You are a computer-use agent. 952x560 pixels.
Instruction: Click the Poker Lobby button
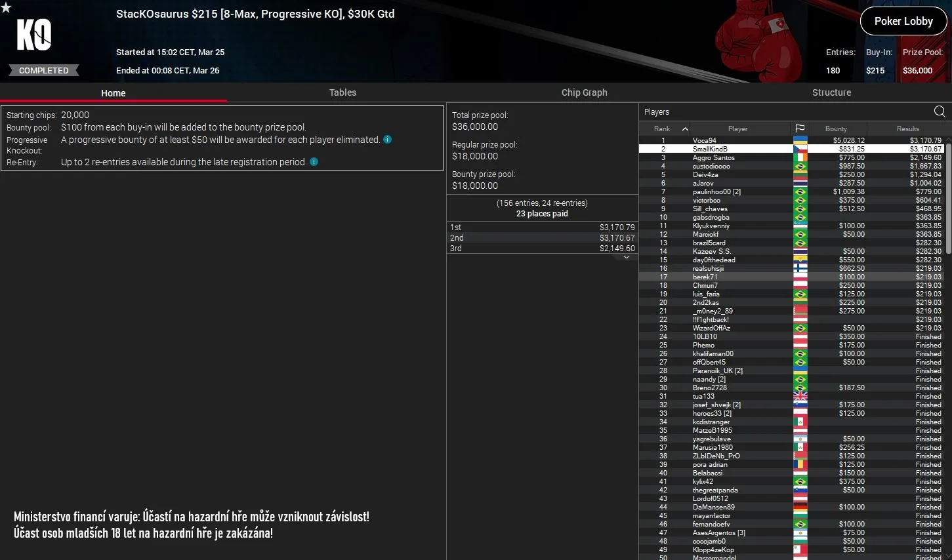903,21
